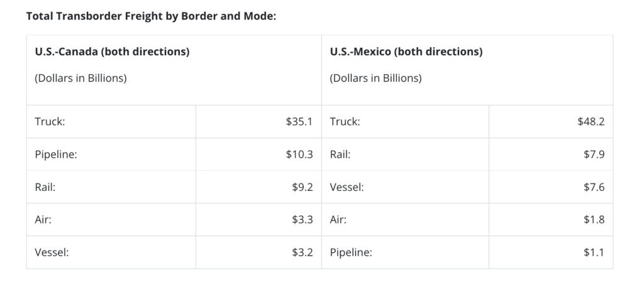The image size is (644, 294).
Task: Click the Vessel label in Mexico column
Action: [347, 187]
